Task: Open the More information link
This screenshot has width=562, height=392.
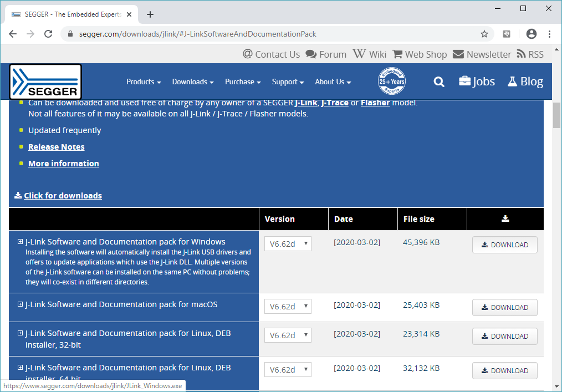Action: tap(63, 164)
